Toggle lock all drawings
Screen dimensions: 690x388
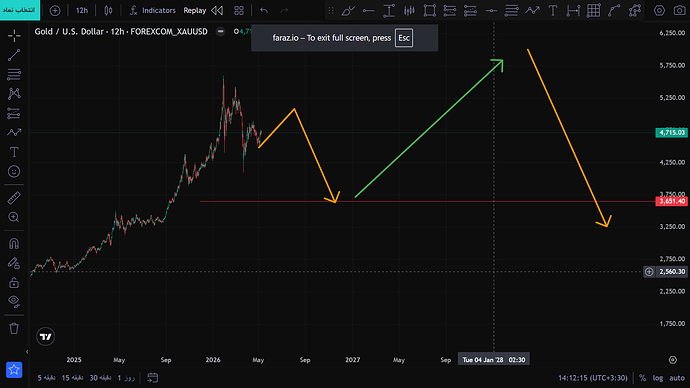click(x=14, y=282)
